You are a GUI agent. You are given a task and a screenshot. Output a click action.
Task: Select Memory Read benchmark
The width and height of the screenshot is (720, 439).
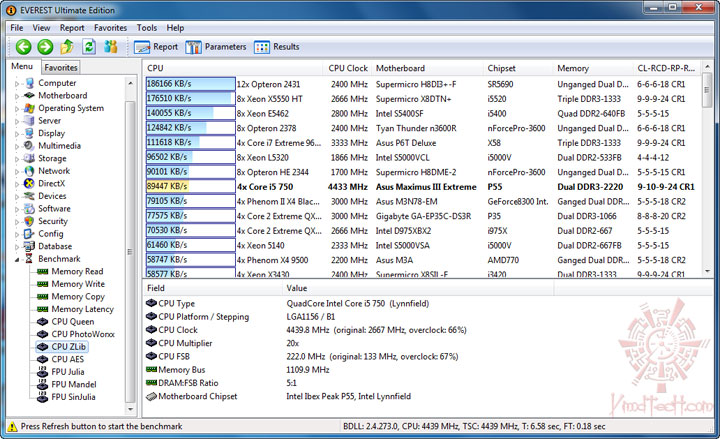(77, 271)
